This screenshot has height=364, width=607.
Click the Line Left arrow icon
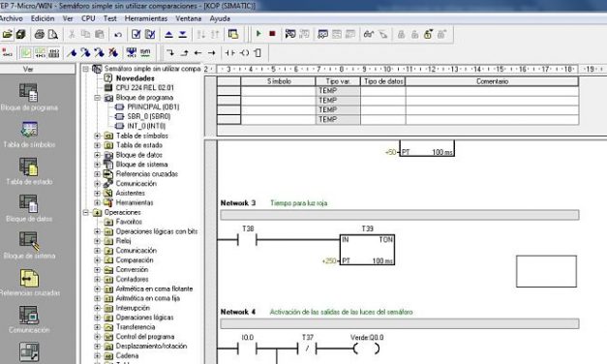pos(197,52)
